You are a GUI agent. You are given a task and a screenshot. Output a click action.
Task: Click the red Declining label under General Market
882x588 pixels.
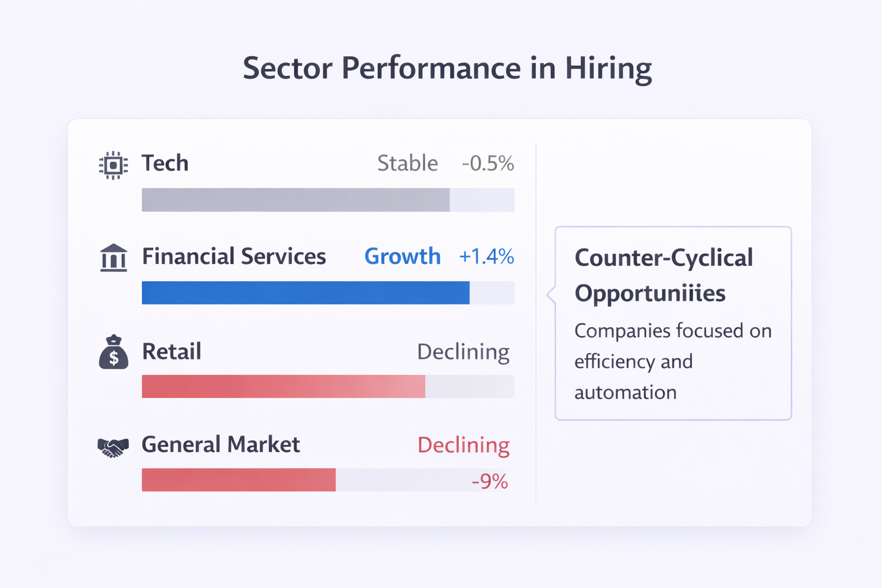(x=463, y=445)
